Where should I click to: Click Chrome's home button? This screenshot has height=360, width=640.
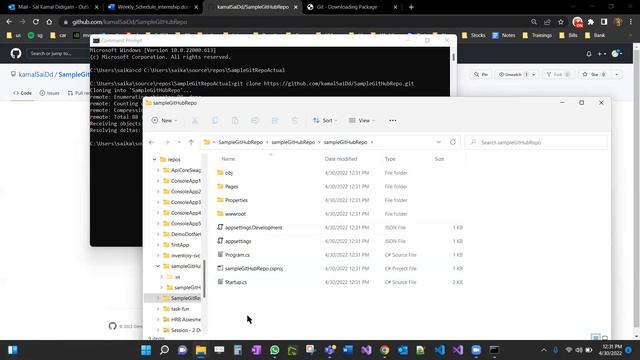click(49, 22)
